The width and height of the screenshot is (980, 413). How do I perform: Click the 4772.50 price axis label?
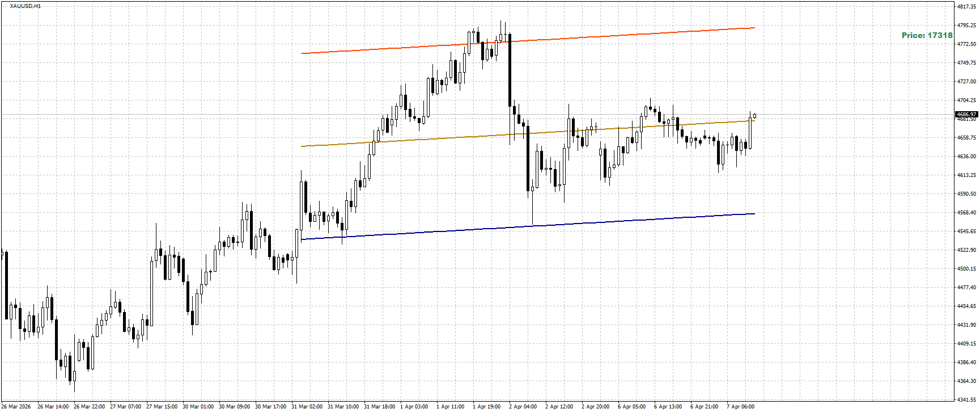[x=966, y=44]
